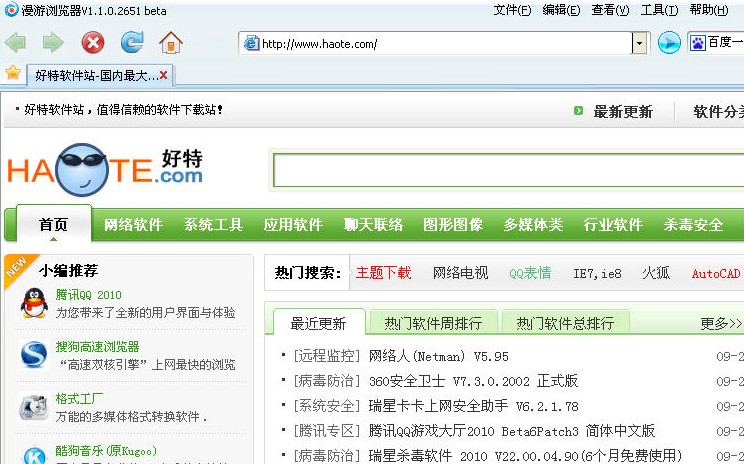Open 瑞星杀毒软件 2010 entry
The image size is (744, 464).
click(x=525, y=456)
